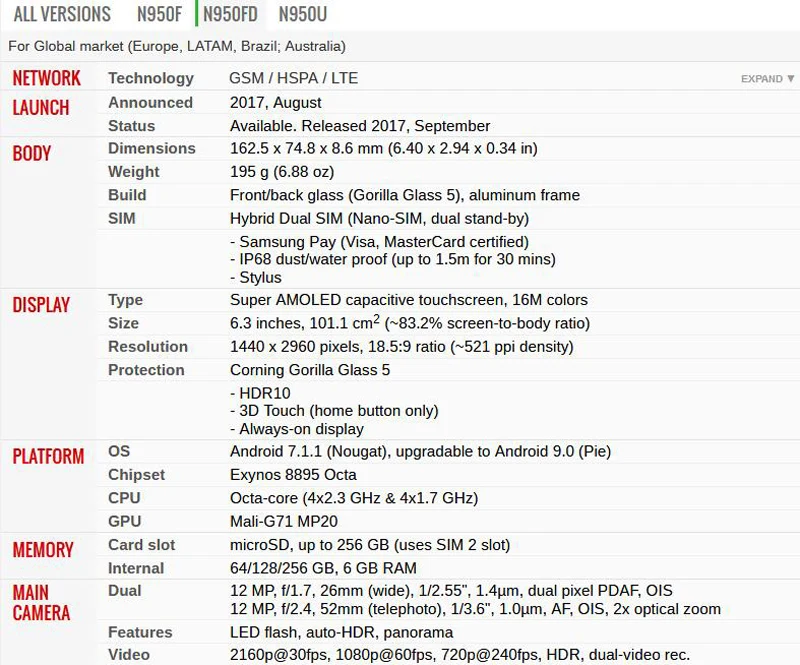
Task: Open the N950F version tab
Action: pyautogui.click(x=159, y=14)
